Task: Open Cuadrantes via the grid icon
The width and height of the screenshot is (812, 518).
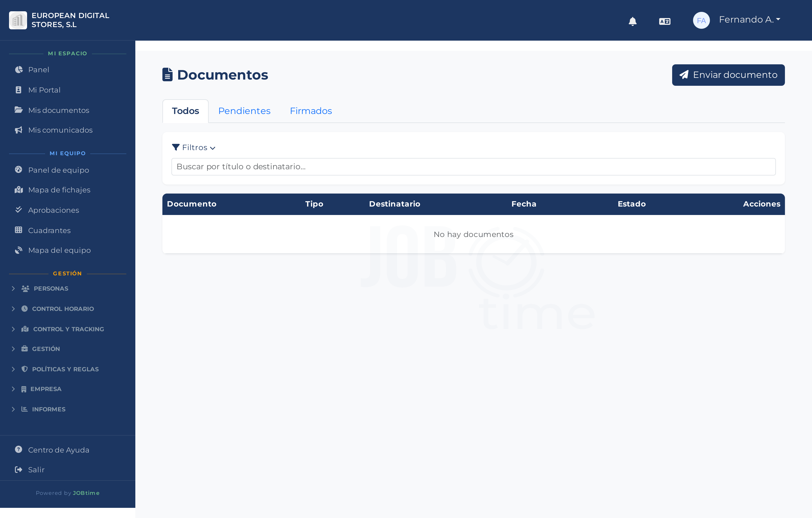Action: pos(19,230)
